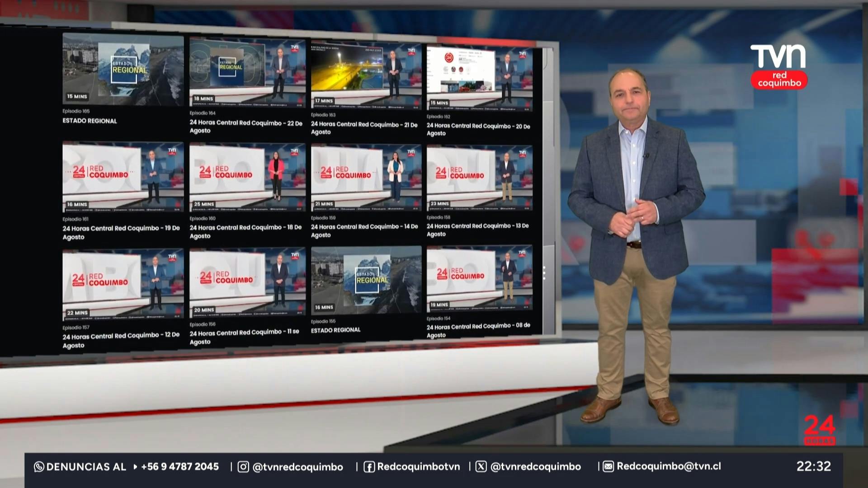The width and height of the screenshot is (868, 488).
Task: Open the 22 De Agosto episode thumbnail
Action: coord(247,73)
